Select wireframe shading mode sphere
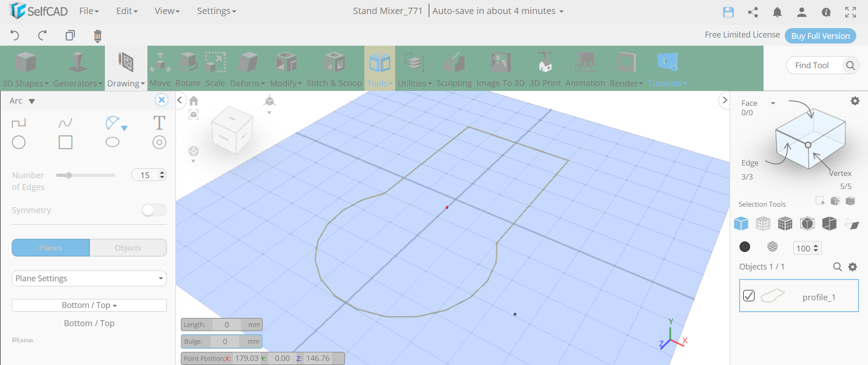The height and width of the screenshot is (365, 868). pyautogui.click(x=773, y=246)
